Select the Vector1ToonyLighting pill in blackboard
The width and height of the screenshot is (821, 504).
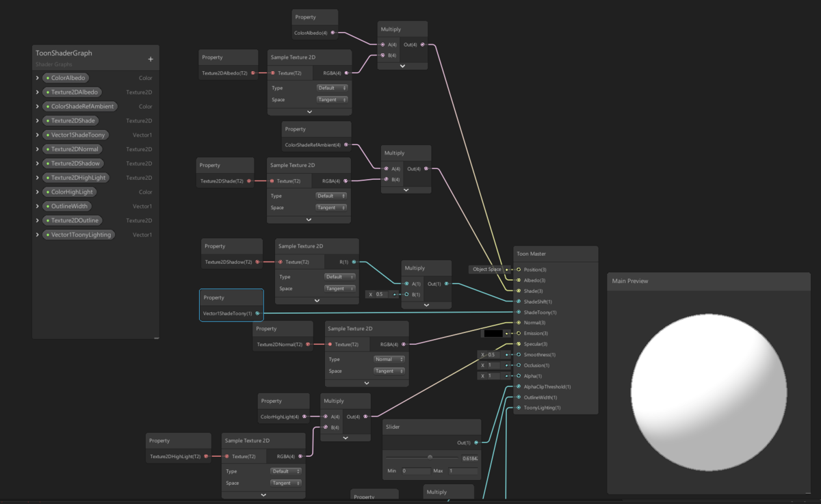point(79,235)
